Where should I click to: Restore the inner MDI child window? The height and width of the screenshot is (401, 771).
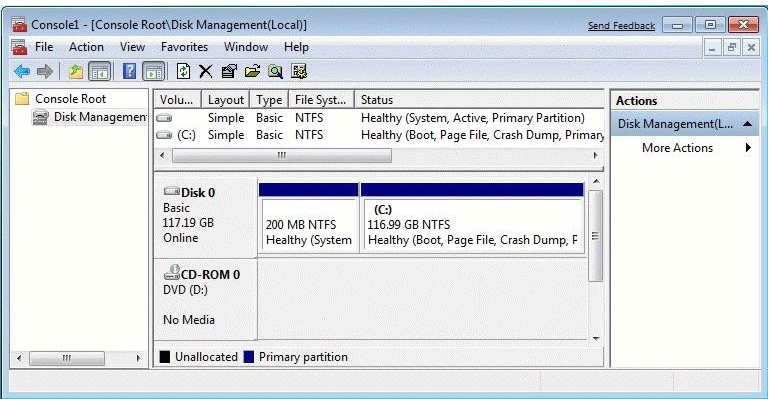click(x=732, y=48)
